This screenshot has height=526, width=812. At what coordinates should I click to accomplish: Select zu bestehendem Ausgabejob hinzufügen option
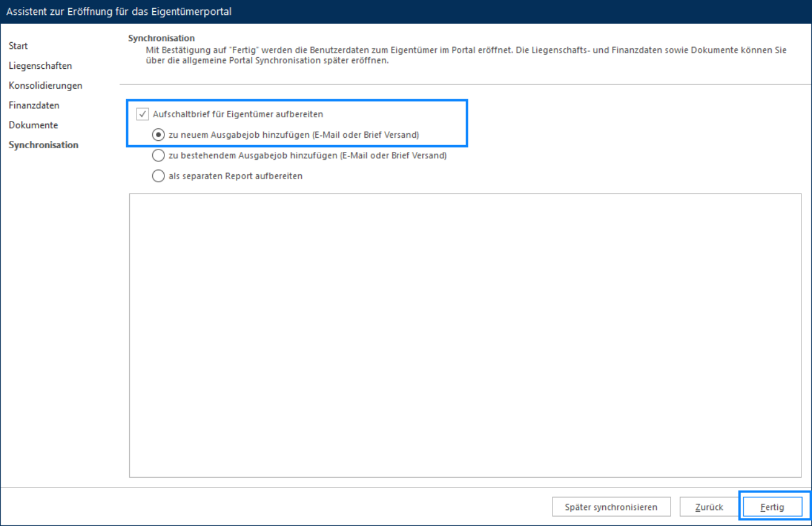158,156
